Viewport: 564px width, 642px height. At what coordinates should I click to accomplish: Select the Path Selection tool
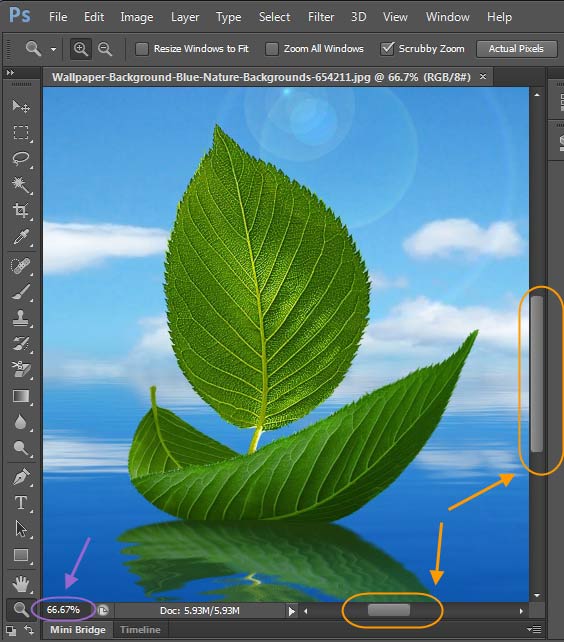(x=20, y=529)
